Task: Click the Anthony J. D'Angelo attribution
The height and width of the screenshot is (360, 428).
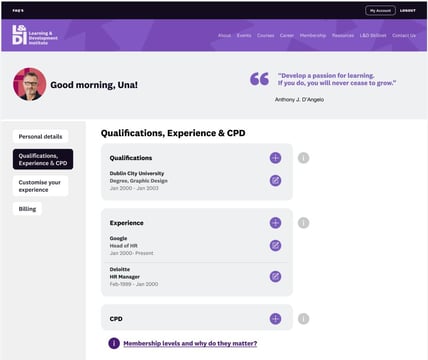Action: [299, 99]
